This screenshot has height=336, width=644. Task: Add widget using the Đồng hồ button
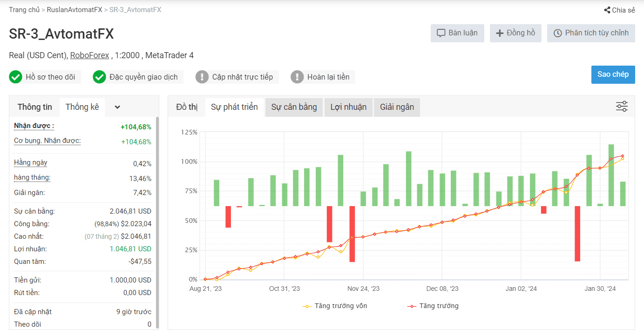515,33
